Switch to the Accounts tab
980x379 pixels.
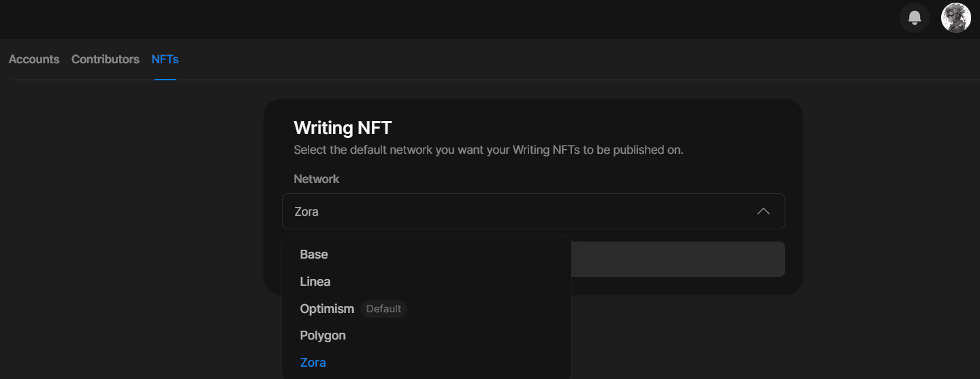(x=34, y=59)
